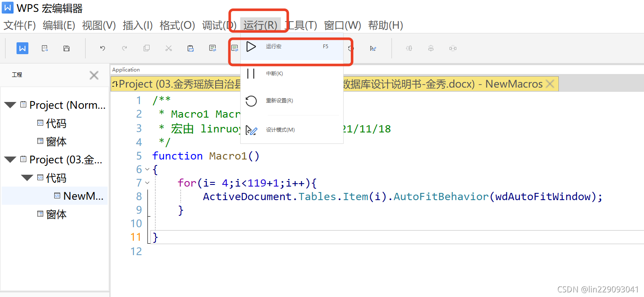Close the 工程 project panel
This screenshot has height=297, width=644.
(x=94, y=75)
